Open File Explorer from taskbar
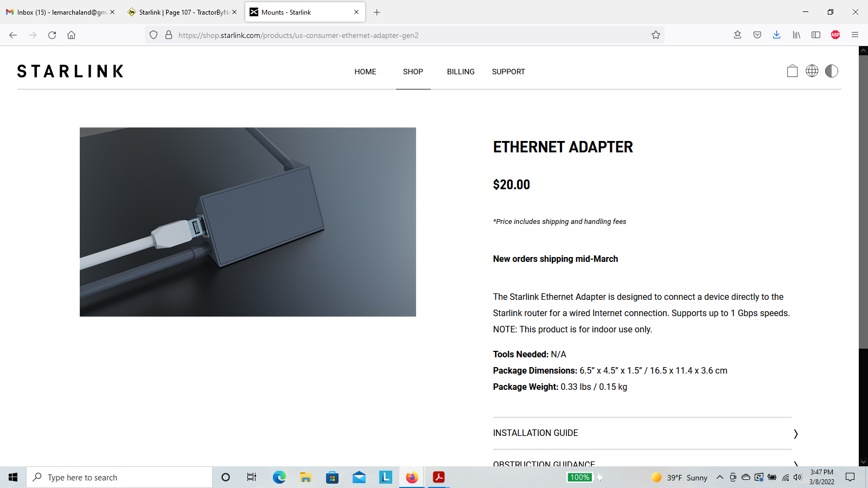The width and height of the screenshot is (868, 488). coord(305,477)
